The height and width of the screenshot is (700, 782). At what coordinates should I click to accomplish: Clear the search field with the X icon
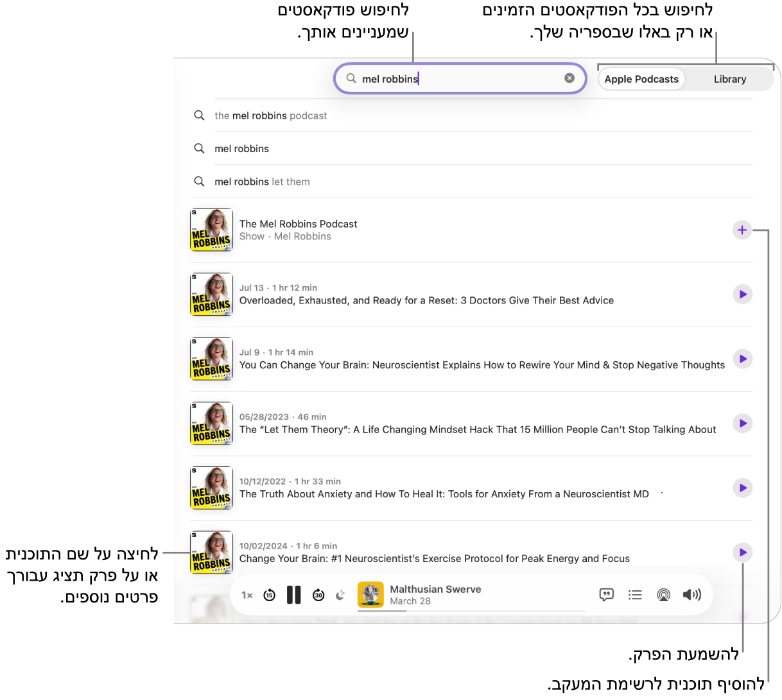pyautogui.click(x=569, y=78)
